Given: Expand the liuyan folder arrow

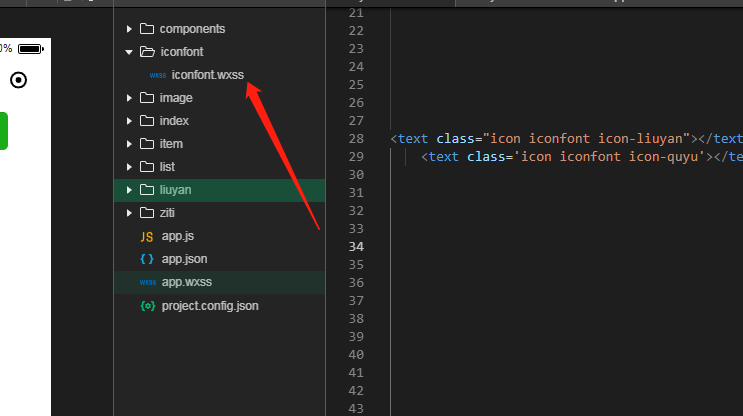Looking at the screenshot, I should coord(129,190).
